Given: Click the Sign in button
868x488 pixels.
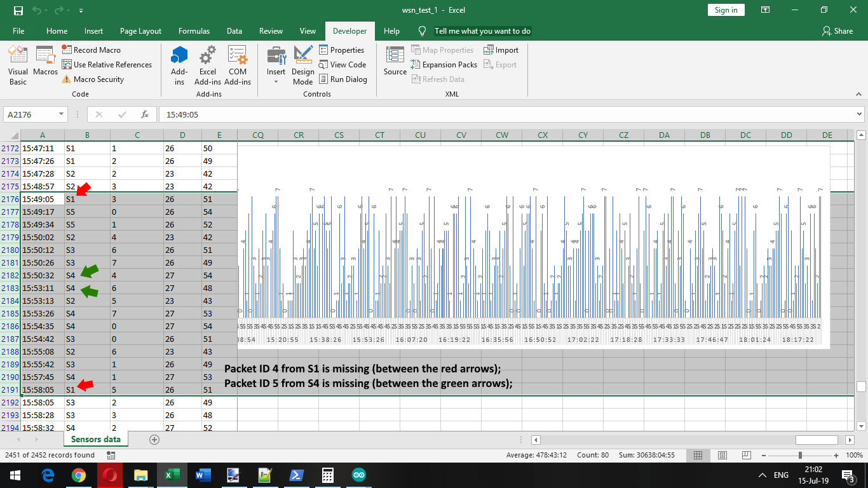Looking at the screenshot, I should pyautogui.click(x=726, y=10).
